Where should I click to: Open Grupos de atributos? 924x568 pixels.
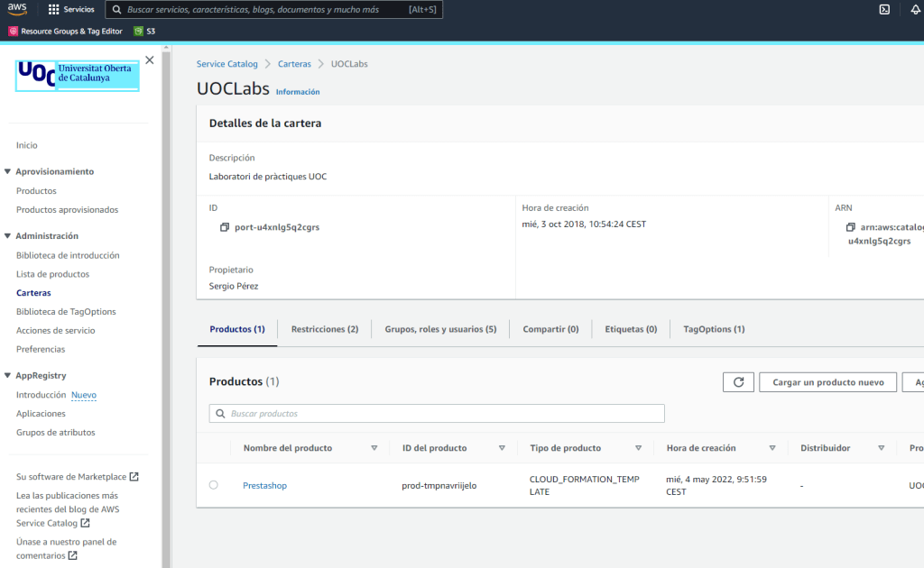click(x=55, y=432)
